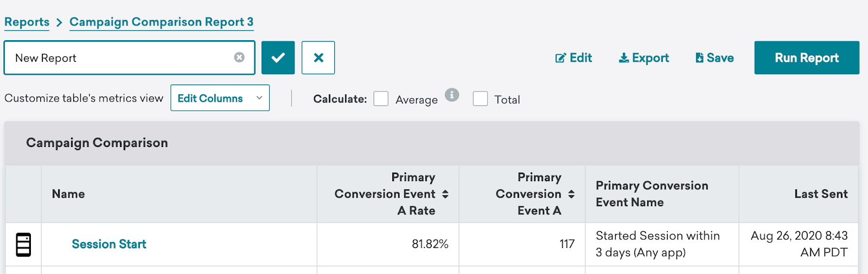This screenshot has width=868, height=274.
Task: Click the info icon beside Average
Action: 452,95
